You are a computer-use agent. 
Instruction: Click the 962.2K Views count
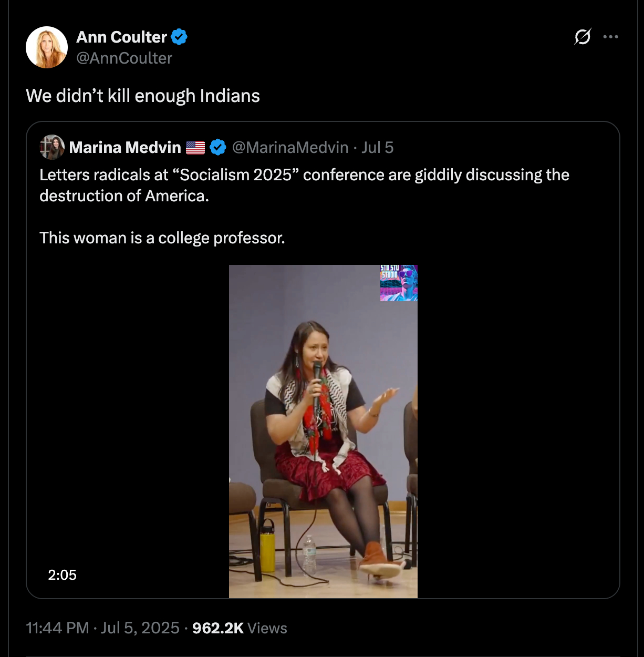pyautogui.click(x=240, y=628)
